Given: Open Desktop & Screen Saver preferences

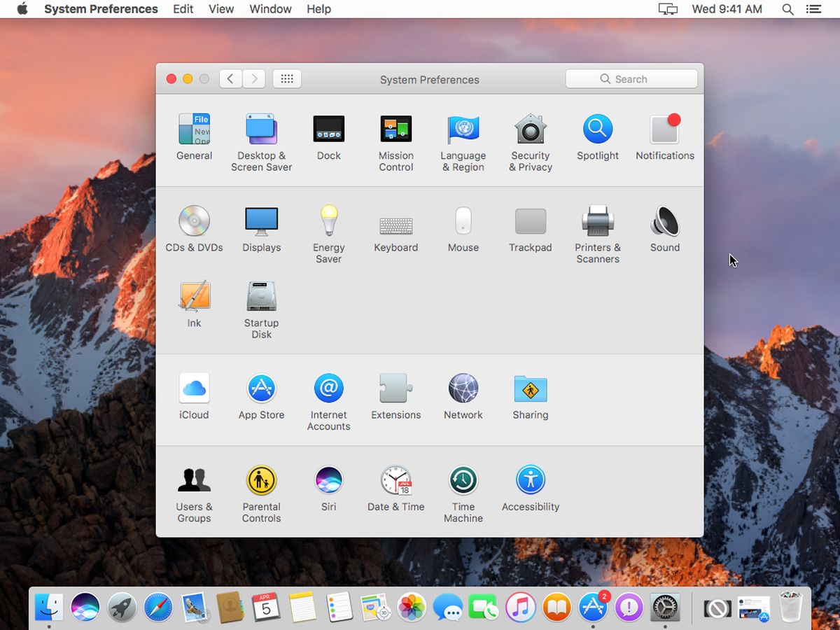Looking at the screenshot, I should 261,143.
